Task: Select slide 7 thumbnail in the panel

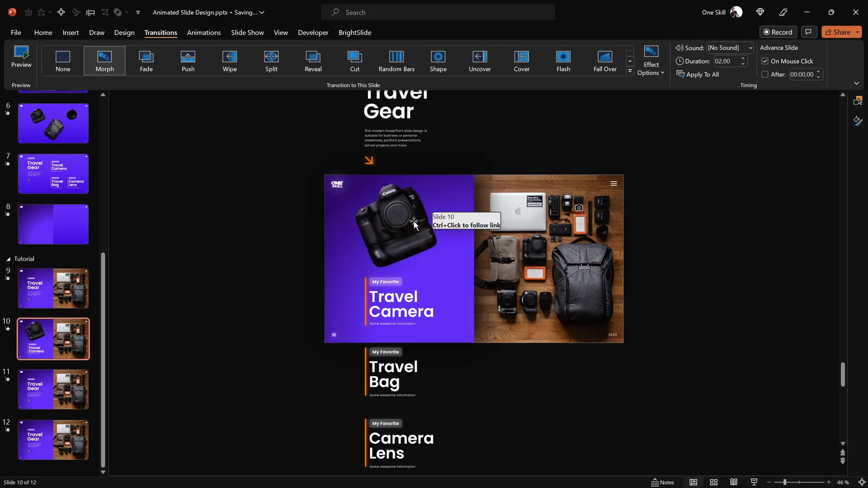Action: [53, 173]
